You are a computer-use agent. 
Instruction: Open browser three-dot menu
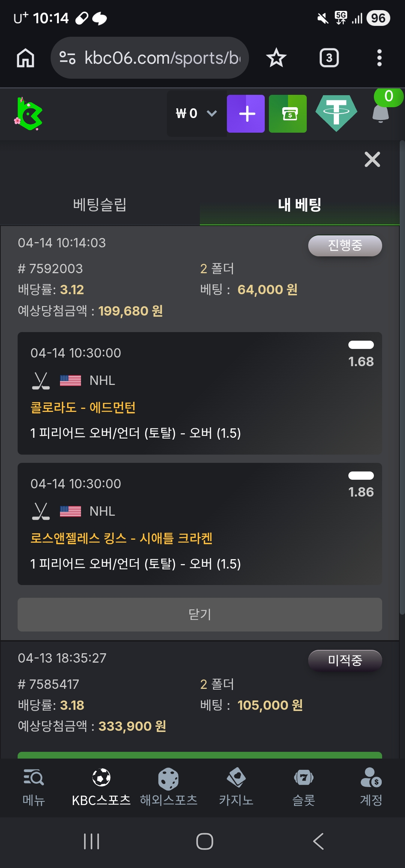[379, 58]
